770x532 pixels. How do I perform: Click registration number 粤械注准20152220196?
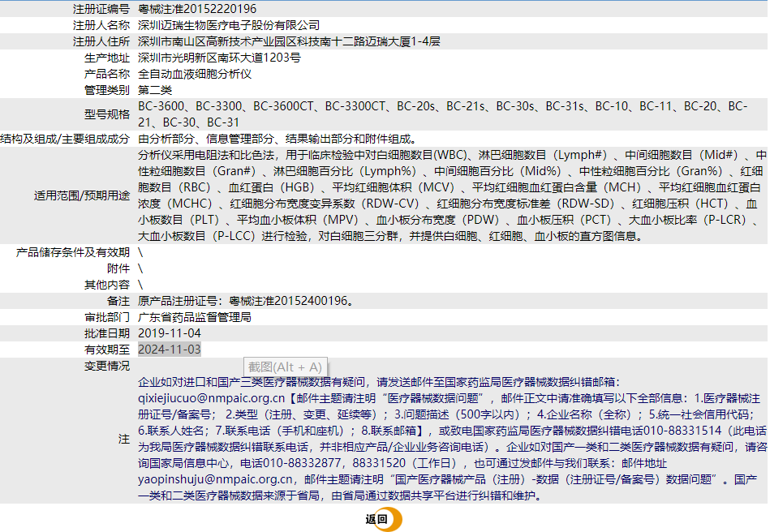197,9
